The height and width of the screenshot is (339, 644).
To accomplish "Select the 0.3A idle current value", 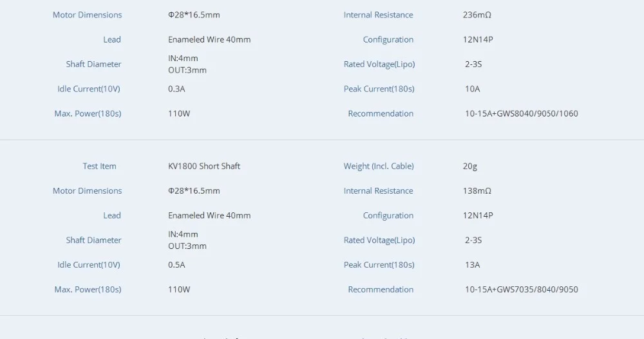I will (176, 89).
